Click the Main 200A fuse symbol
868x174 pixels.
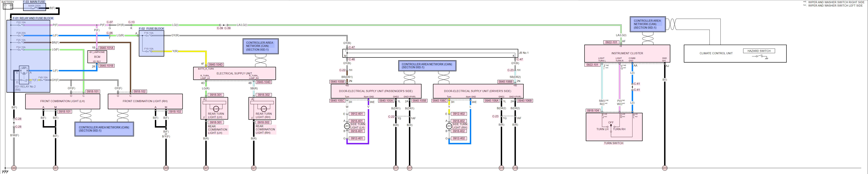(34, 8)
